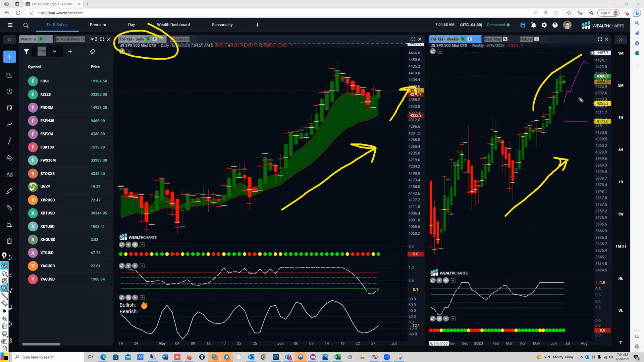The image size is (644, 362).
Task: Click the trash delete drawings icon in sidebar
Action: click(9, 241)
